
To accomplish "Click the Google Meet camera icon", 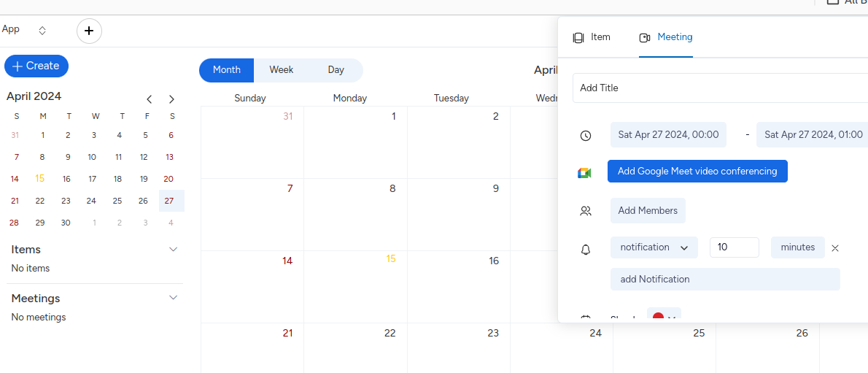I will coord(584,172).
